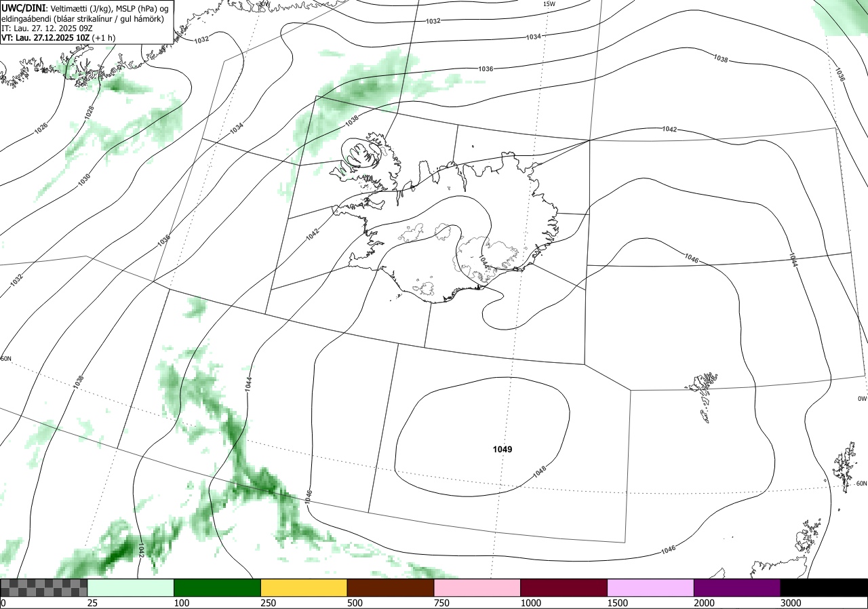Click the 15W longitude label
The height and width of the screenshot is (609, 868).
(549, 4)
